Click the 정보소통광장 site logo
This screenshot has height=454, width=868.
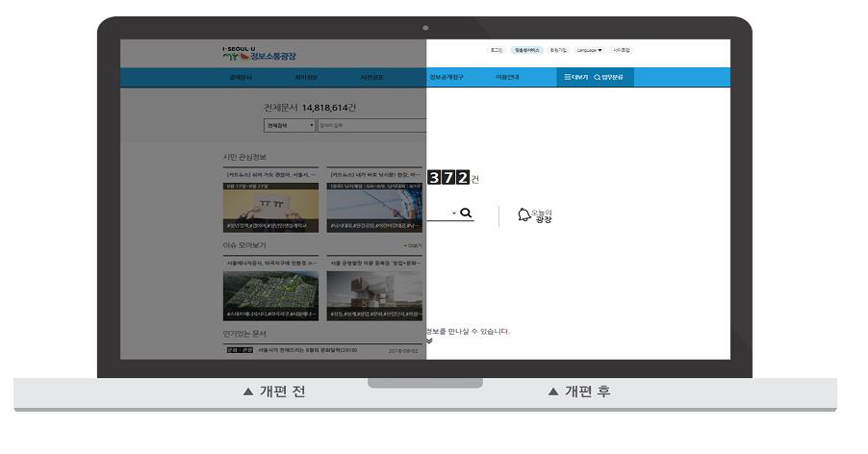click(259, 54)
